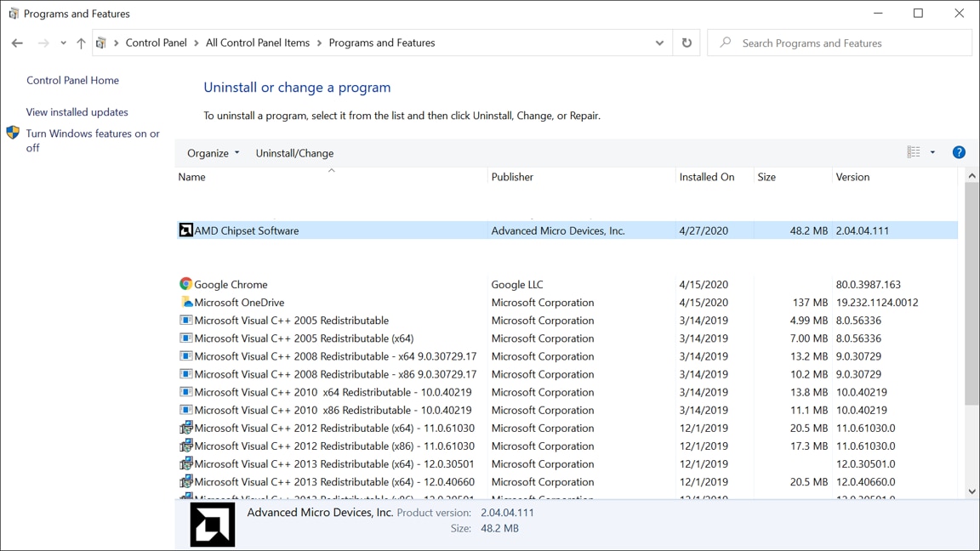Click the Control Panel icon in address bar
Image resolution: width=980 pixels, height=551 pixels.
tap(100, 43)
